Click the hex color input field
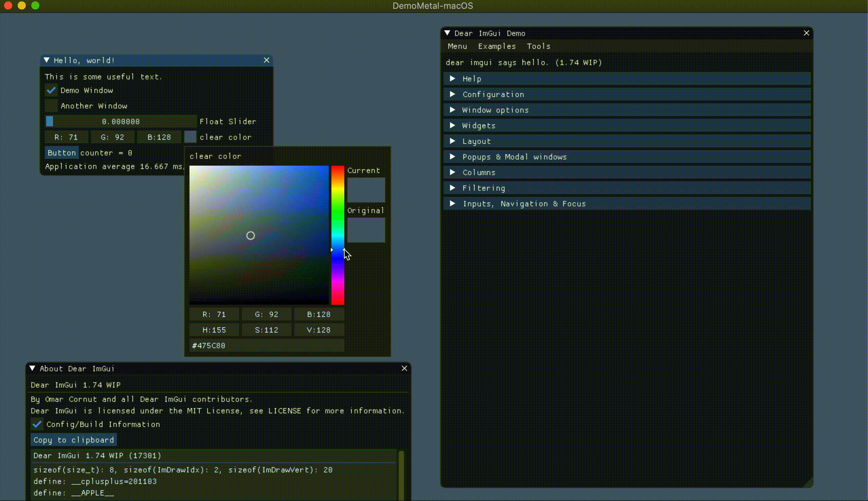 click(266, 346)
